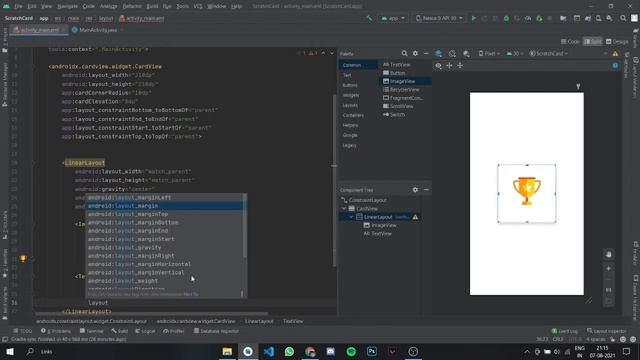Open the Build menu
The height and width of the screenshot is (360, 640).
[x=152, y=6]
